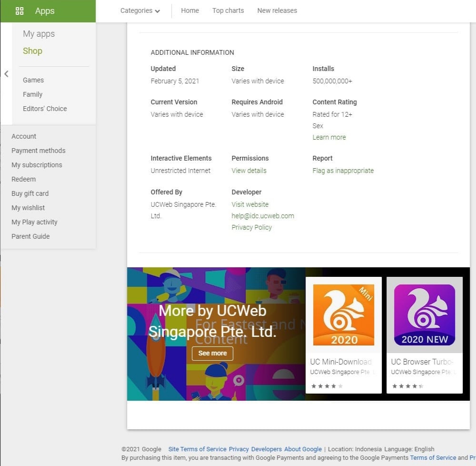
Task: Open the UC Mini-Download app title
Action: point(341,362)
